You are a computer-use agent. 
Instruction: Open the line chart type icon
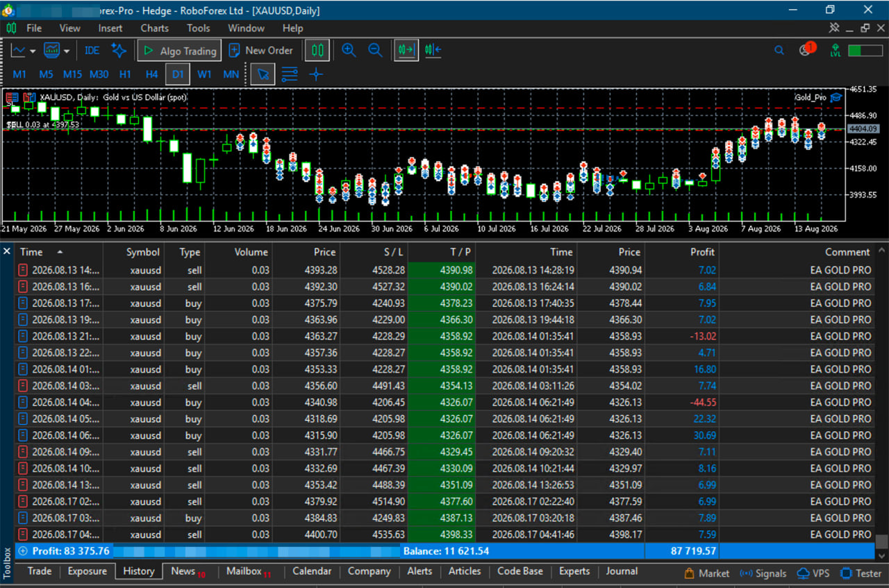click(18, 51)
